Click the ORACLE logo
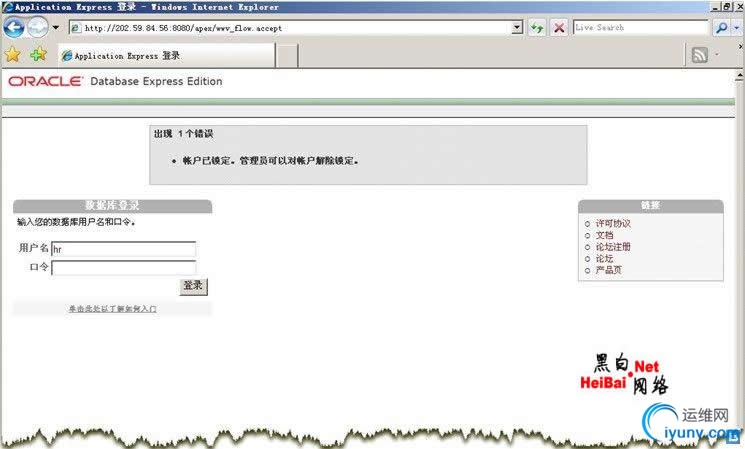Screen dimensions: 745x449 (46, 81)
